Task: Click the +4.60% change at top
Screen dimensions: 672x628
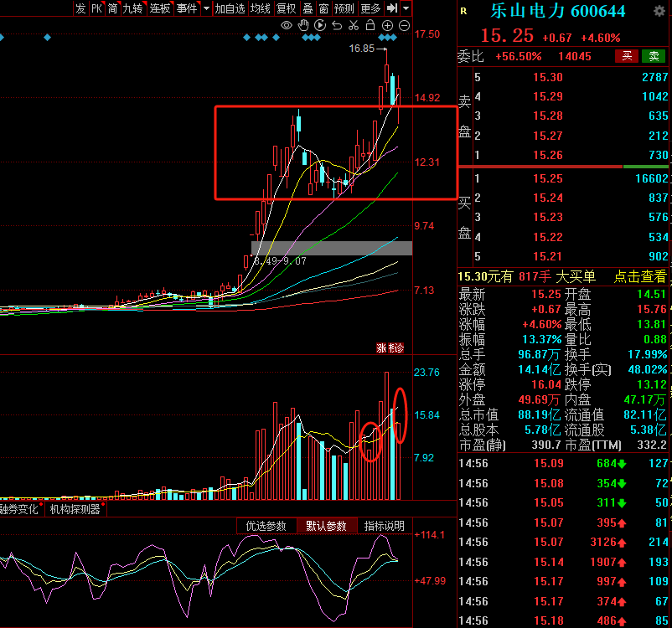Action: tap(601, 38)
